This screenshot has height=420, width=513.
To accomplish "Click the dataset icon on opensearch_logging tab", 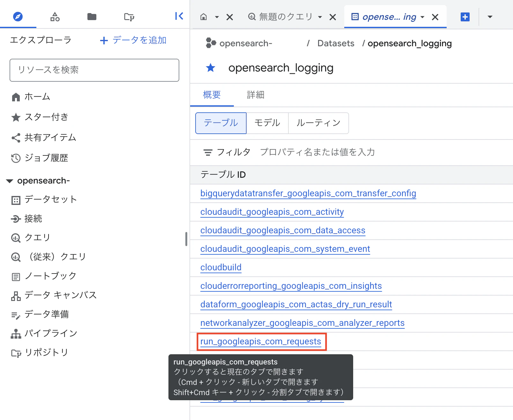I will click(355, 17).
